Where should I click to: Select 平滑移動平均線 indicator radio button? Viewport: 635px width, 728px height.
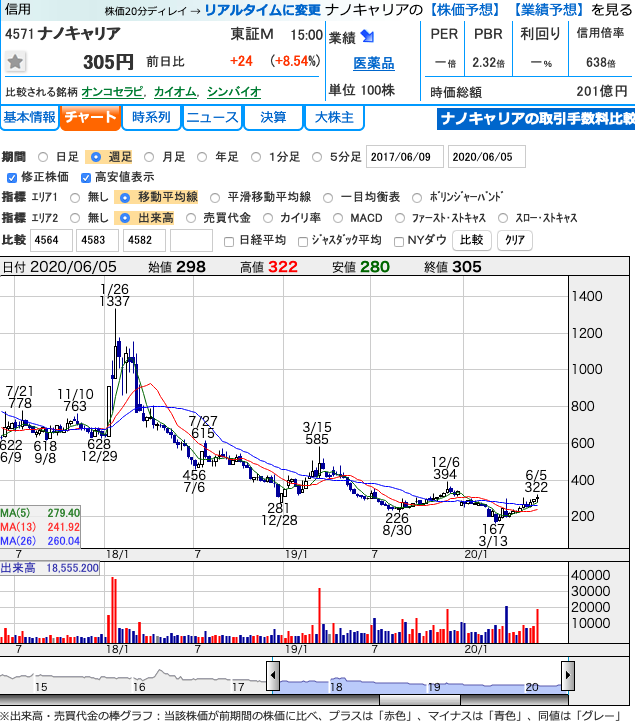click(214, 198)
